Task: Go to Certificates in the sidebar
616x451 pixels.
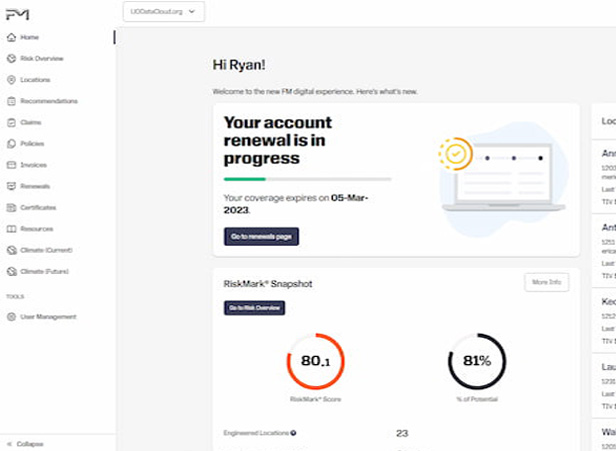Action: coord(38,207)
